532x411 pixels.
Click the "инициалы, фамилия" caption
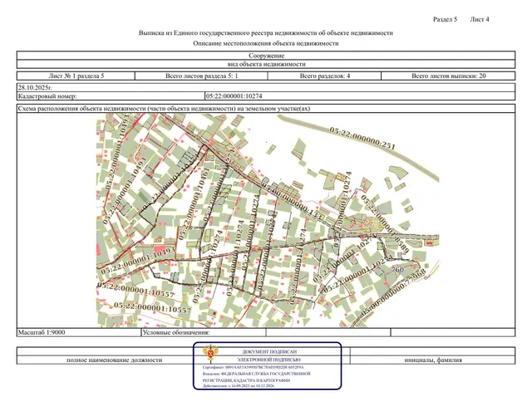click(x=433, y=360)
